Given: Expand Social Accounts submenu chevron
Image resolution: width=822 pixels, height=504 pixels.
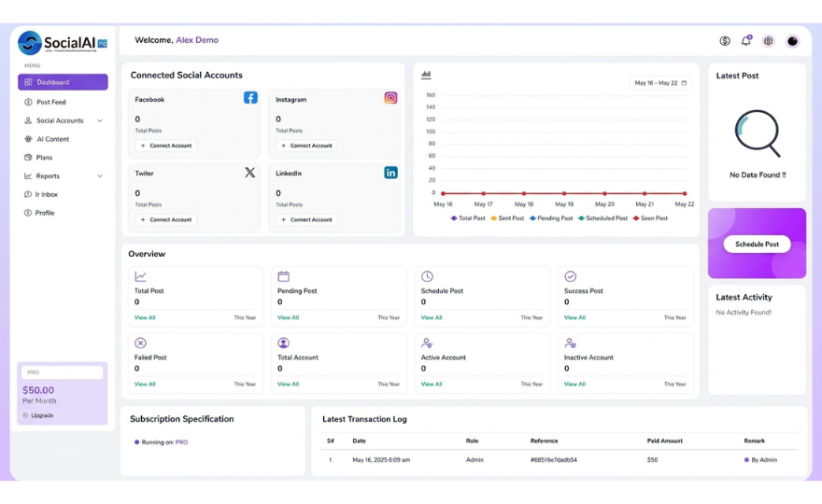Looking at the screenshot, I should coord(100,121).
